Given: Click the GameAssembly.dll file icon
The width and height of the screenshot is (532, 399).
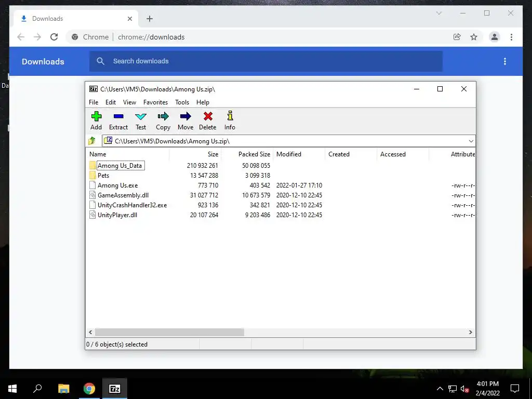Looking at the screenshot, I should (92, 195).
